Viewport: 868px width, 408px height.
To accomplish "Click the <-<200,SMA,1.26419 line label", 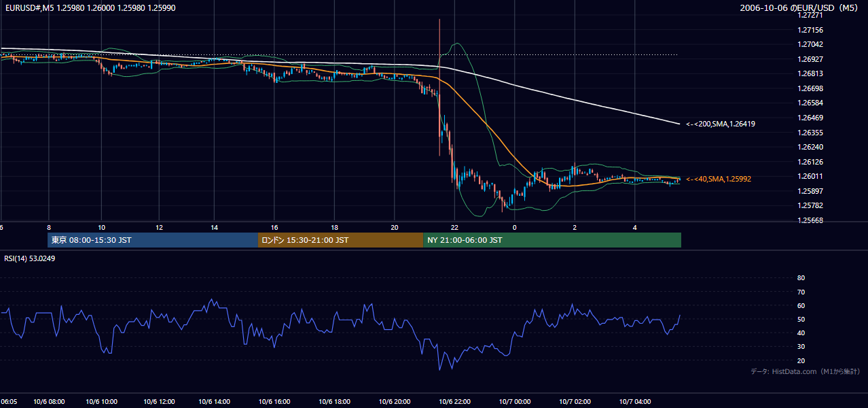I will (x=720, y=124).
